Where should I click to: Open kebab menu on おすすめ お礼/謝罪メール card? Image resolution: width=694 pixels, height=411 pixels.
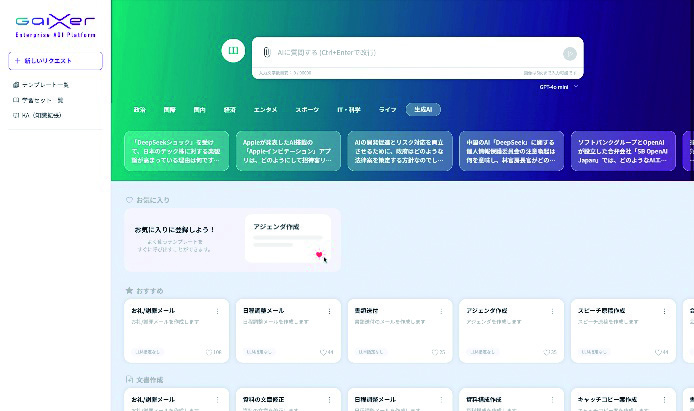point(218,311)
